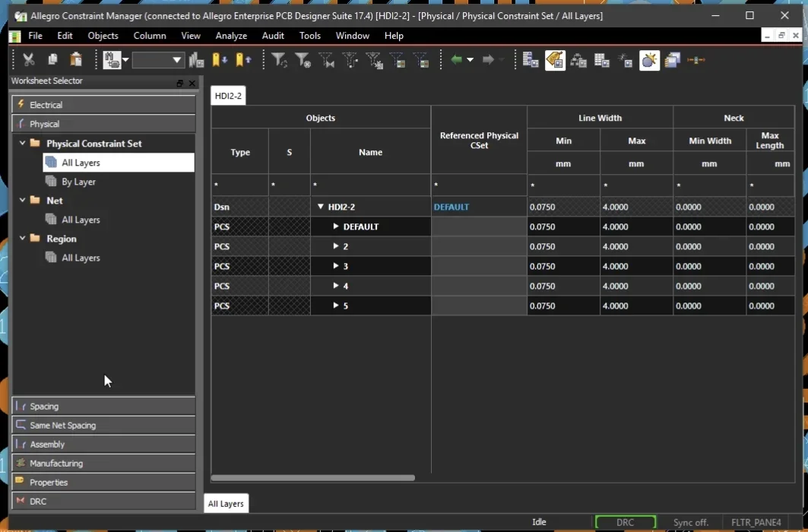Select All Layers under Region folder
This screenshot has width=808, height=532.
[81, 258]
